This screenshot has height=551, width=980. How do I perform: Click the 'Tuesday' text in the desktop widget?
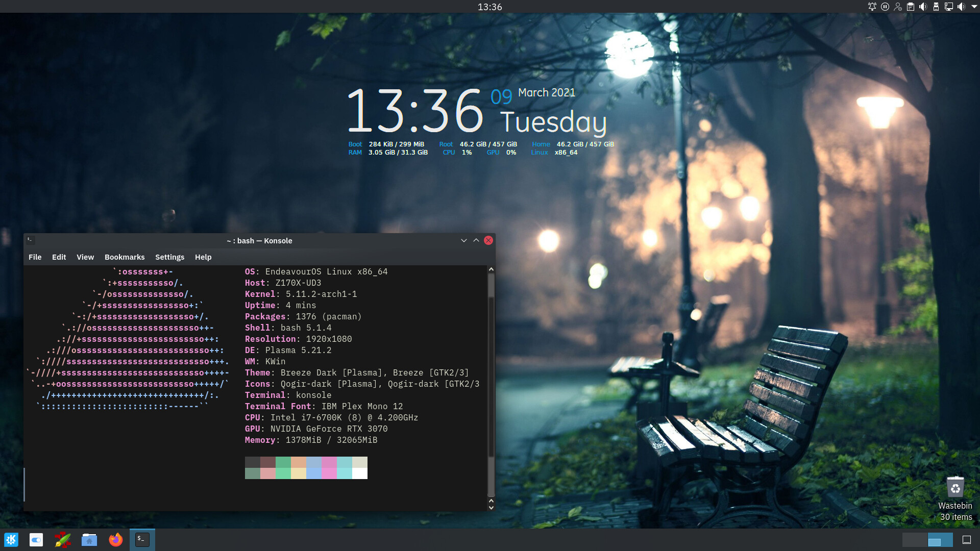point(553,122)
